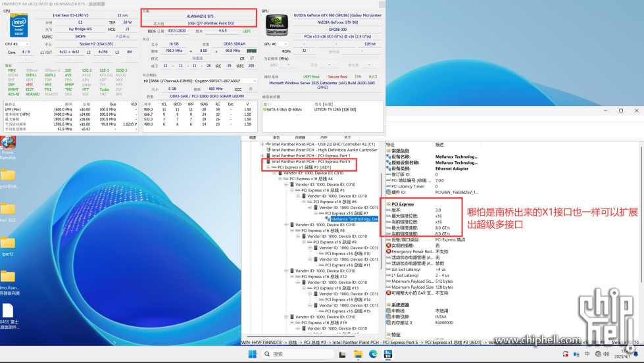Click the 最大链接速度 8.0 GT/s row
Viewport: 644px width, 363px height.
point(418,228)
